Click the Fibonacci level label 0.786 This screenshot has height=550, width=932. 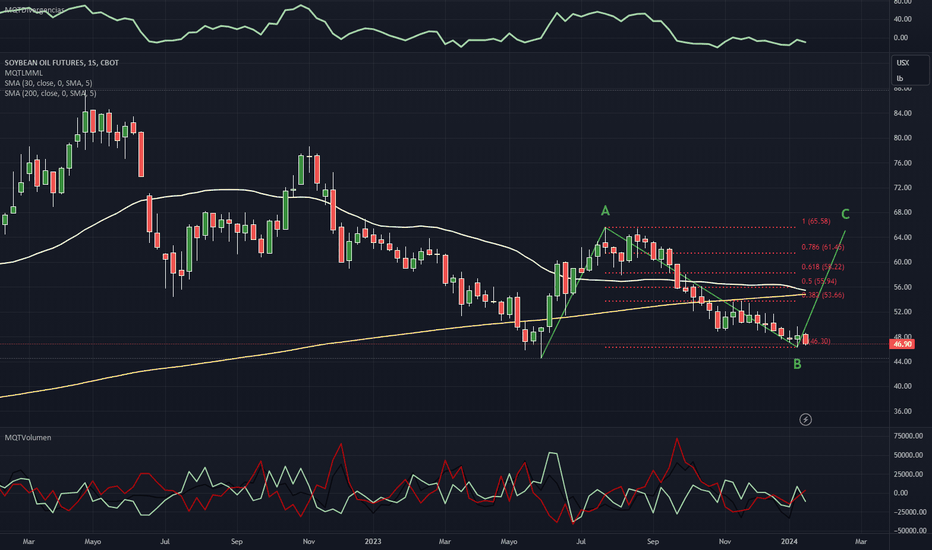tap(823, 247)
